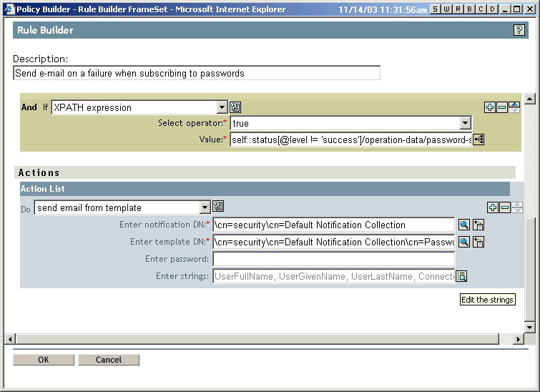The height and width of the screenshot is (392, 540).
Task: Click the 'Enter password:' label
Action: click(x=177, y=259)
